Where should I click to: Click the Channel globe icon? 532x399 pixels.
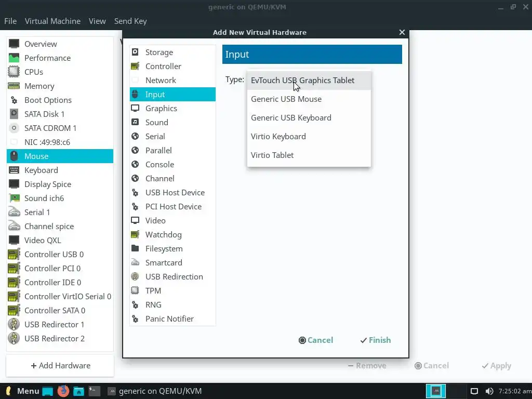pyautogui.click(x=135, y=178)
